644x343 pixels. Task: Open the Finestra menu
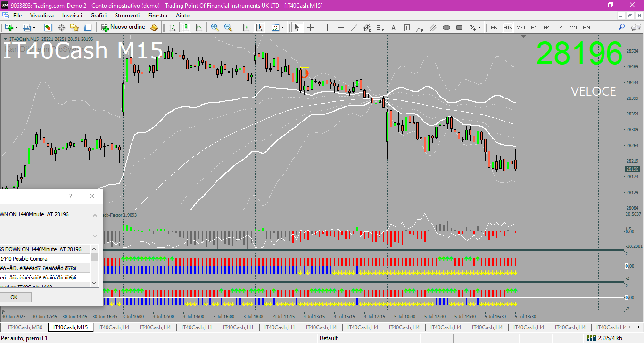[157, 16]
